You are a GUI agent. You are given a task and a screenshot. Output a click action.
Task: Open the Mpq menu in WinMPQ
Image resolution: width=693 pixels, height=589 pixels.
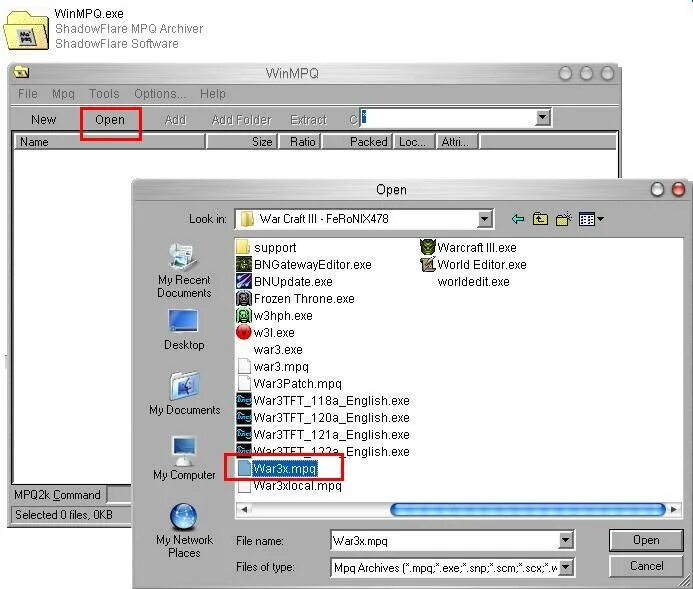(x=63, y=94)
